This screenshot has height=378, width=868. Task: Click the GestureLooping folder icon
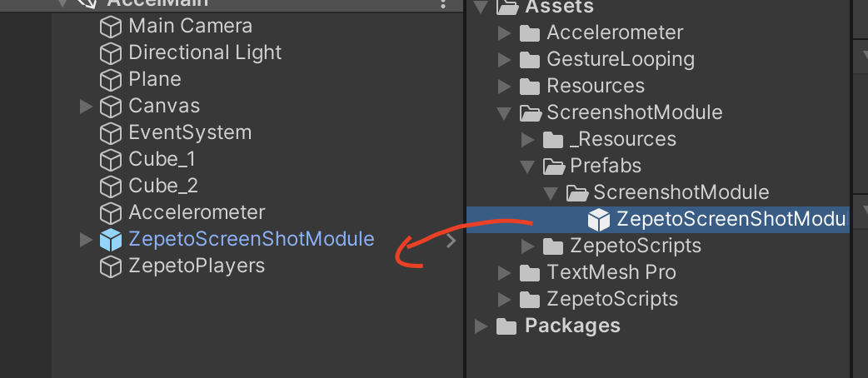coord(530,60)
